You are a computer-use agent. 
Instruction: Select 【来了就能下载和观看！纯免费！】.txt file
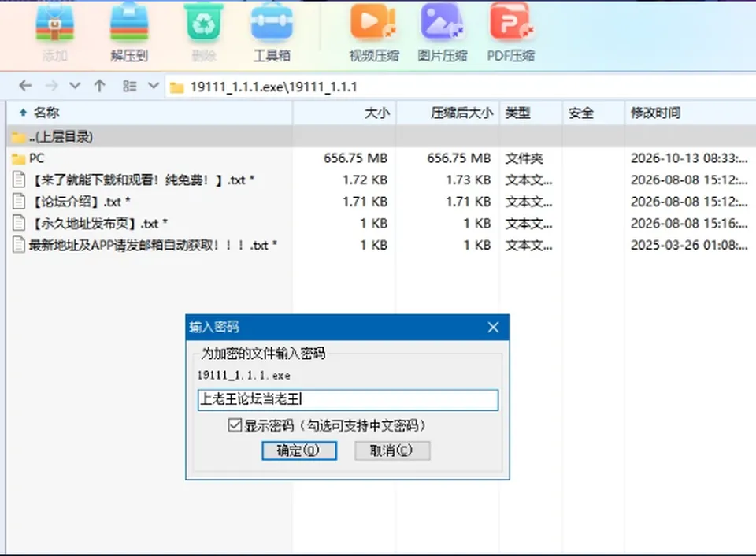(381, 180)
